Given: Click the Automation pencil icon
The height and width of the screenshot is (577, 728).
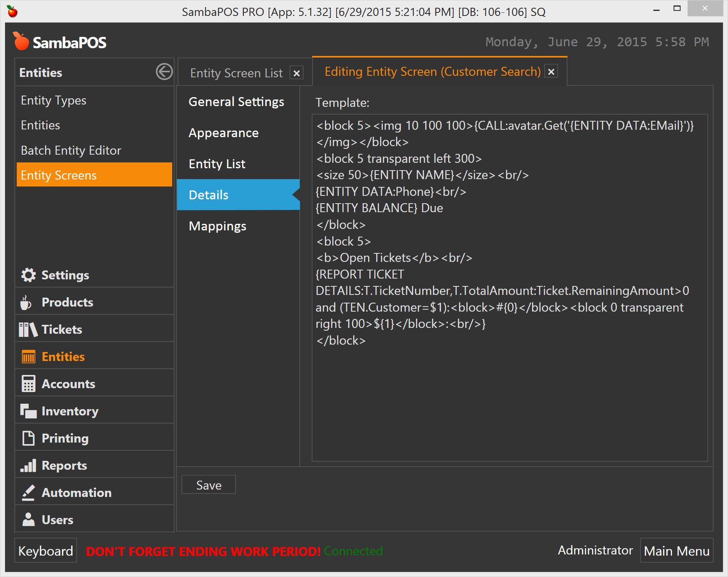Looking at the screenshot, I should tap(28, 493).
